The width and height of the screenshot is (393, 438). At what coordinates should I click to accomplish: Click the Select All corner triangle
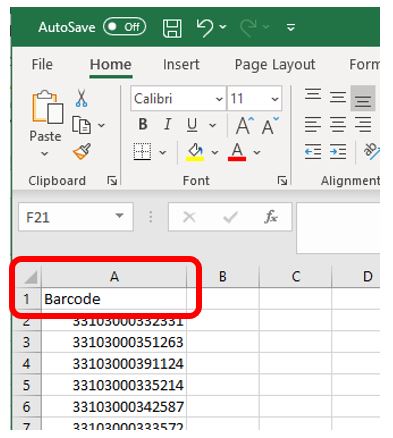coord(31,277)
